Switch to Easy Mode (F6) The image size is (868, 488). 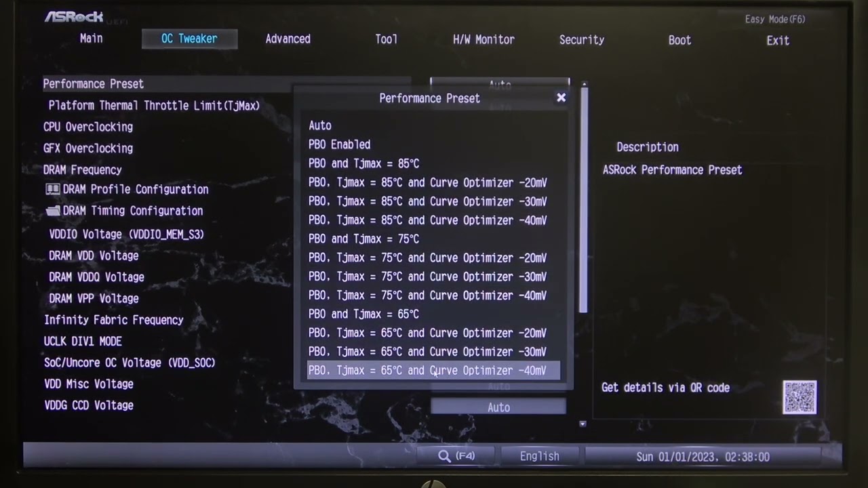tap(775, 19)
